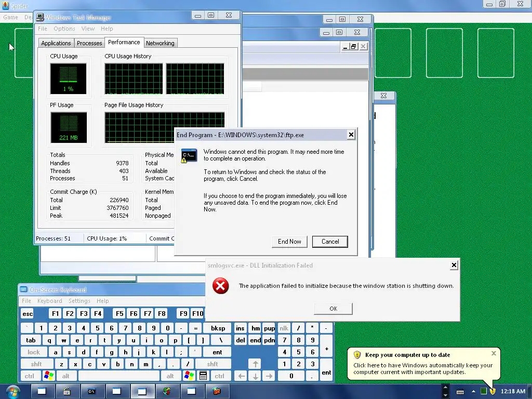Open Task Manager Help menu
532x399 pixels.
(x=107, y=29)
